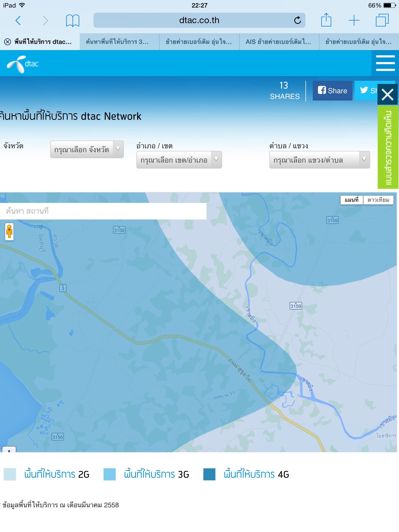Click the 3156 road marker on map

[58, 437]
